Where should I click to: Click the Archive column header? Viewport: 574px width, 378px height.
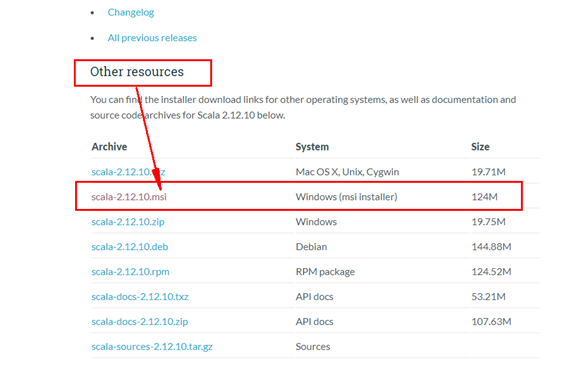[x=109, y=147]
